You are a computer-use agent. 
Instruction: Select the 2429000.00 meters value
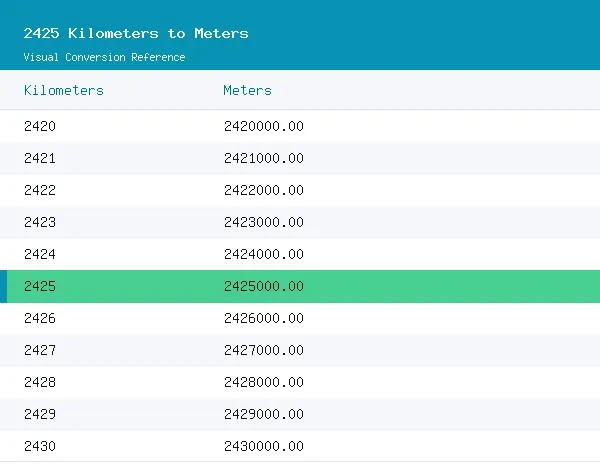pyautogui.click(x=264, y=414)
